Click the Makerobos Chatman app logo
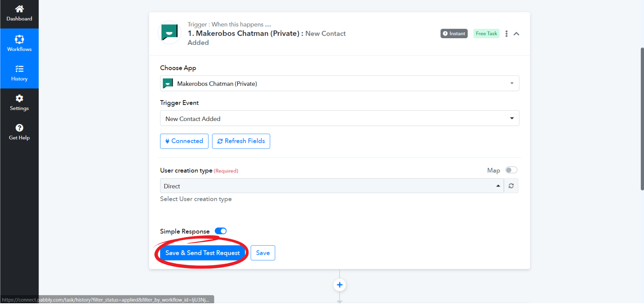 [170, 33]
